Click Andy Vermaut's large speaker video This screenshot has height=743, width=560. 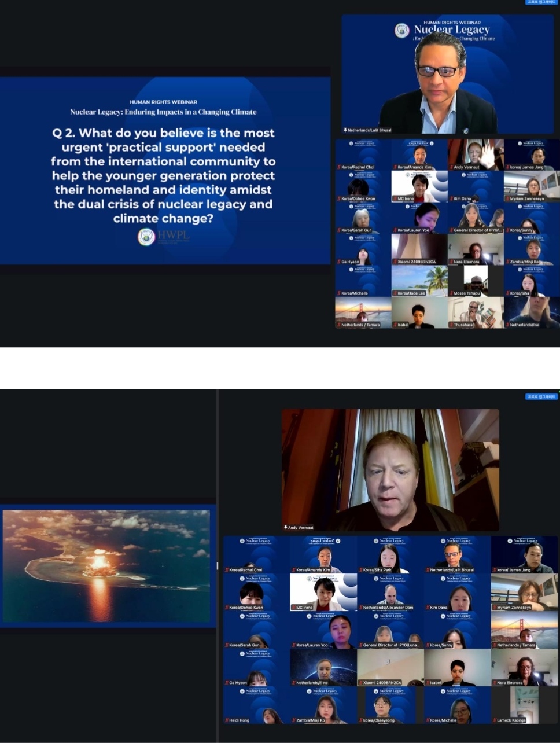(390, 469)
